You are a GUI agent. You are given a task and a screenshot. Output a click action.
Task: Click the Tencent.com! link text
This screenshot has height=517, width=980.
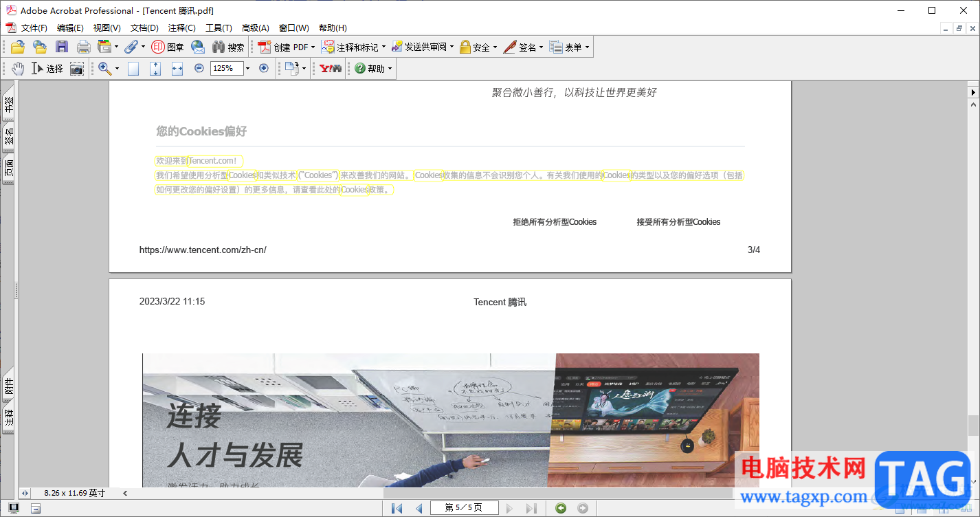(213, 161)
